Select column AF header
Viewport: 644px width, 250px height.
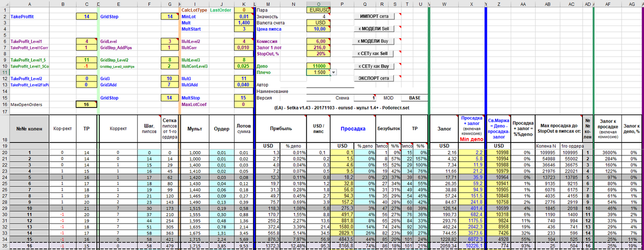point(608,3)
